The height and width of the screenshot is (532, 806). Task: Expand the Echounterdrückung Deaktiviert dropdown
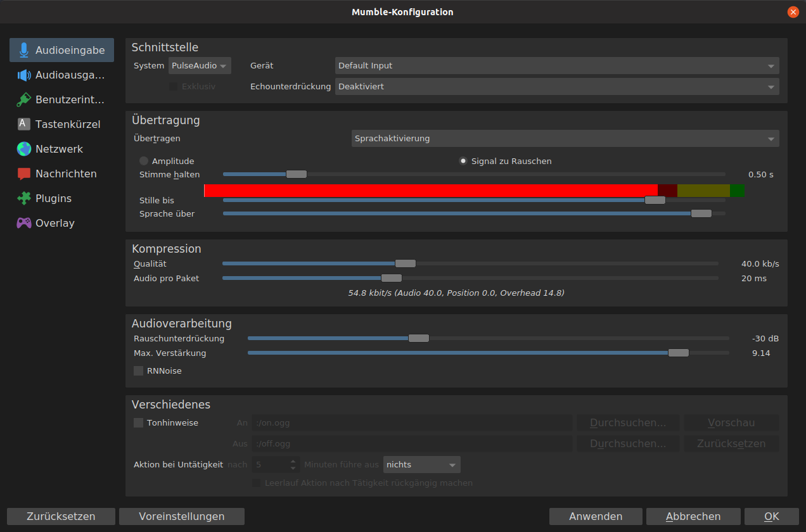click(556, 87)
